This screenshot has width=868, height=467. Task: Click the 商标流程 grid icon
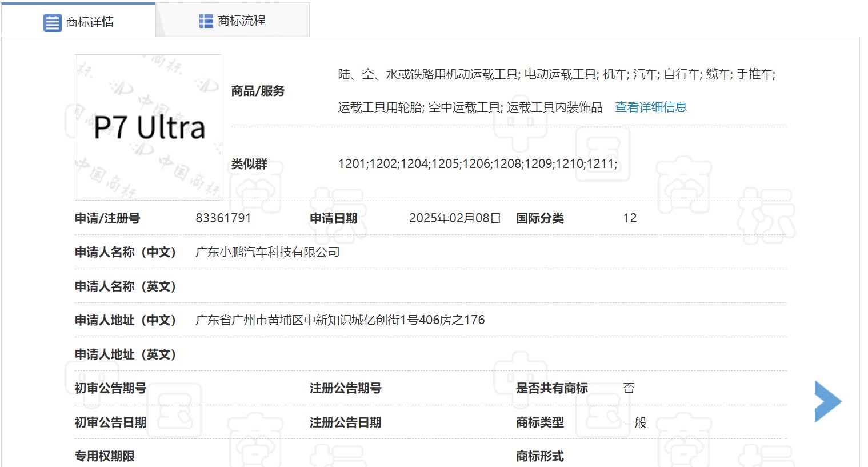[x=206, y=21]
